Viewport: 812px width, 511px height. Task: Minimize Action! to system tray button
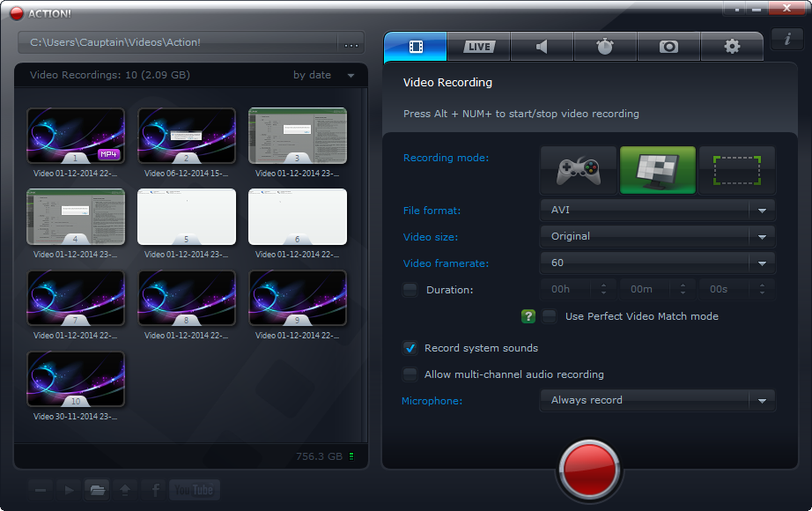(x=737, y=9)
